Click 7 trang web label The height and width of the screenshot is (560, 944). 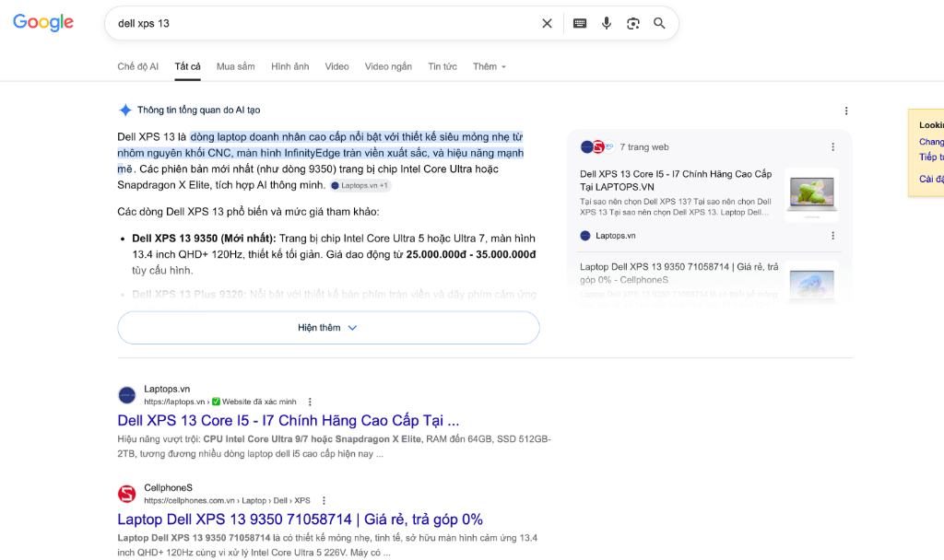(x=644, y=146)
